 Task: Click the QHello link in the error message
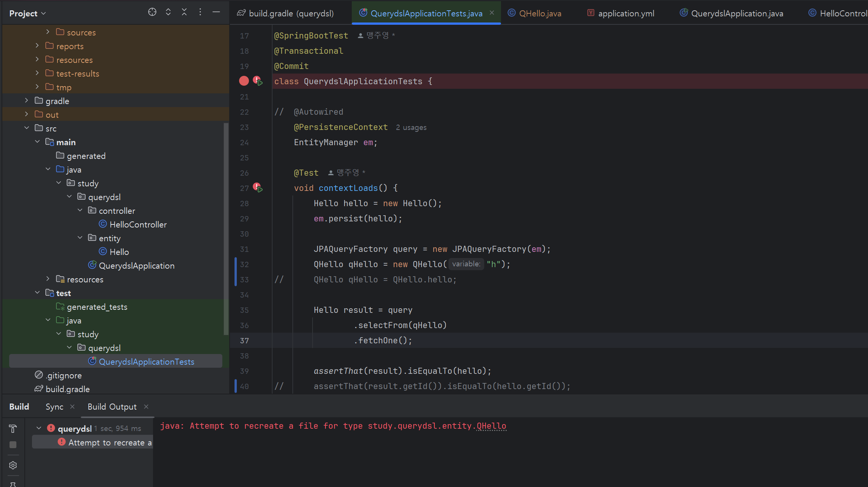point(491,426)
